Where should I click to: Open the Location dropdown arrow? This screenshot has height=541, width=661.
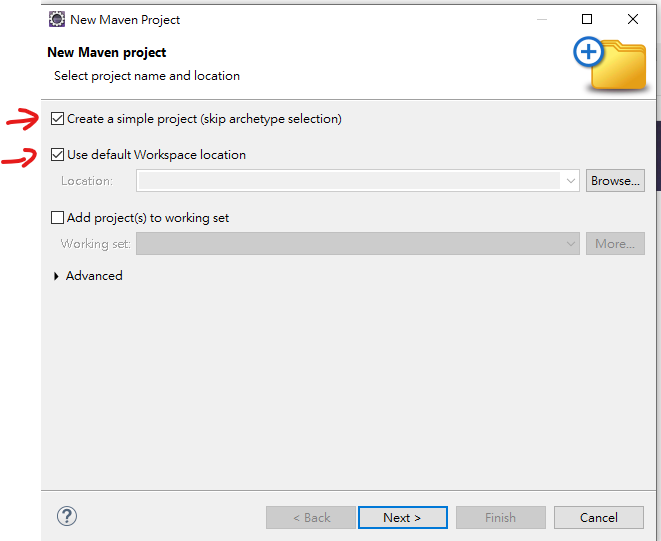coord(571,181)
